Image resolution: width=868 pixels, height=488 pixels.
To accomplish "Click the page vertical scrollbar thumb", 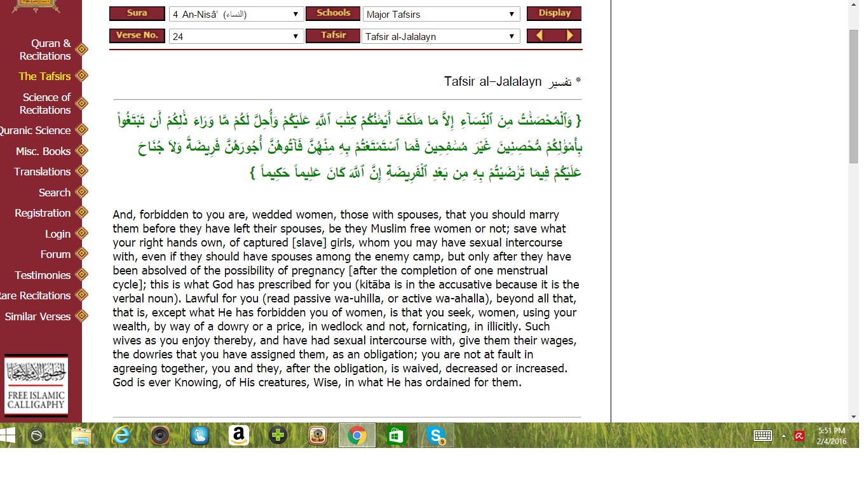I will 854,95.
